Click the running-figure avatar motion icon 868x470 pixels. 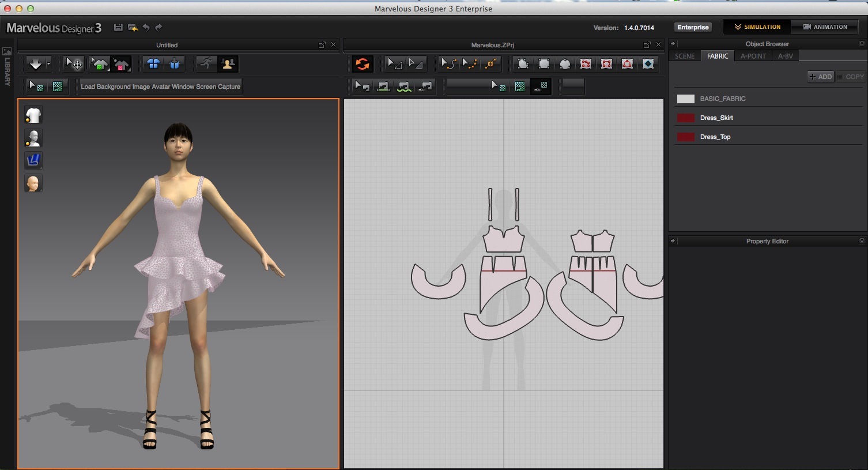click(206, 64)
